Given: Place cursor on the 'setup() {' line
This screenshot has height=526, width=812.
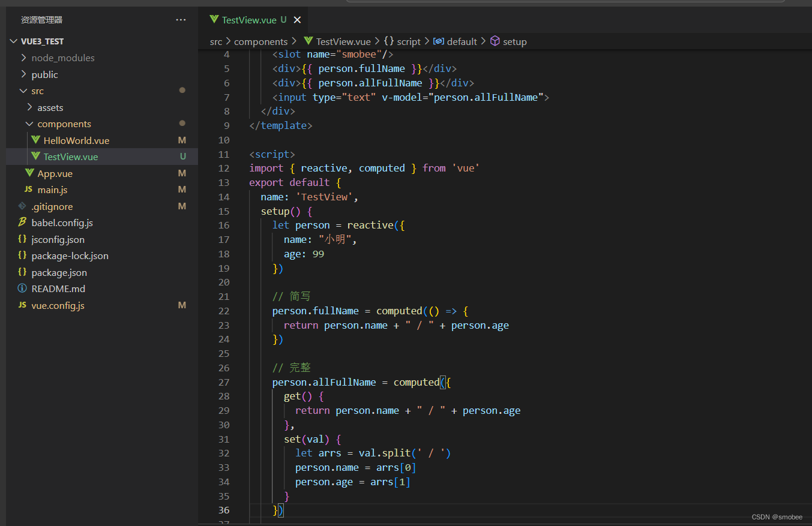Looking at the screenshot, I should [286, 211].
